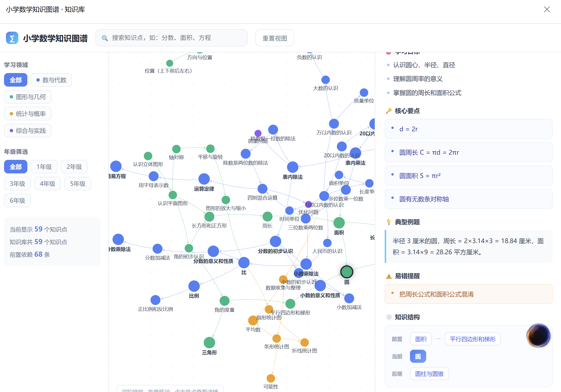561x392 pixels.
Task: Filter by 图形与几何 domain
Action: pyautogui.click(x=28, y=97)
